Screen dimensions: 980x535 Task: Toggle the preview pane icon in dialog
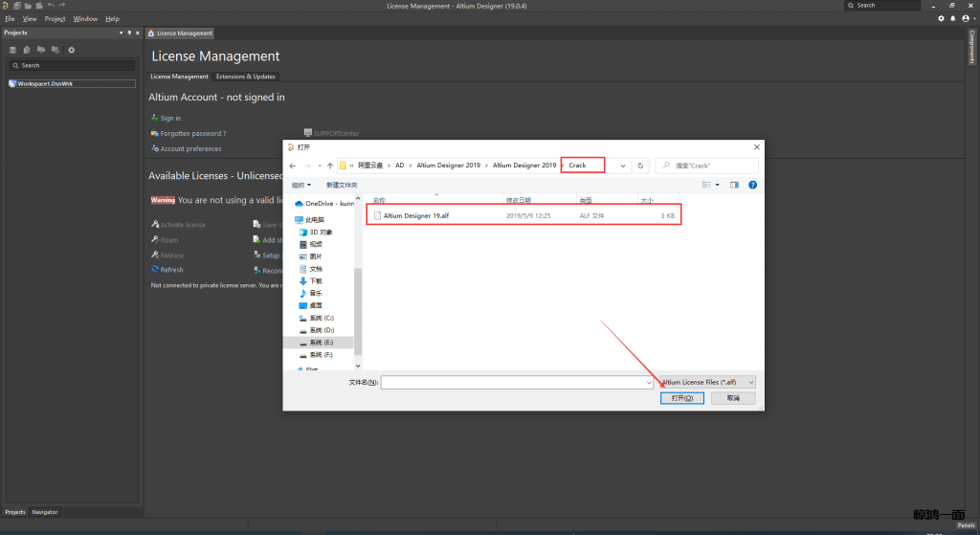735,185
